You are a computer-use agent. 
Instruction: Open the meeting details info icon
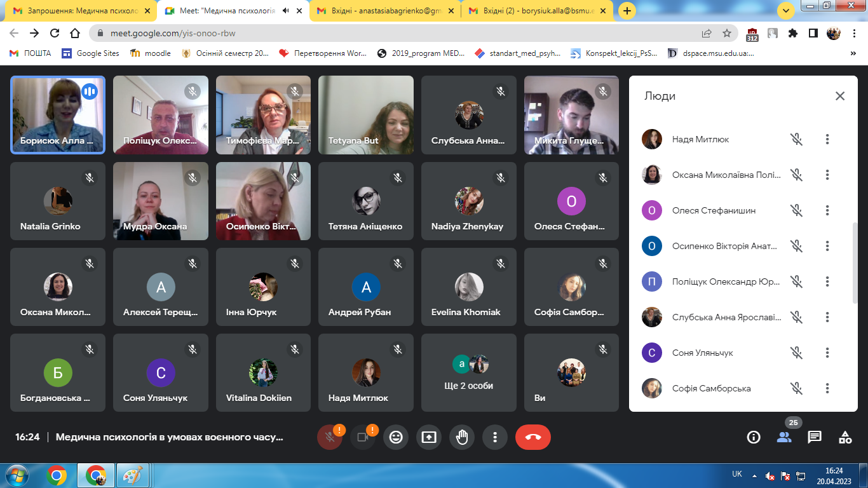754,437
